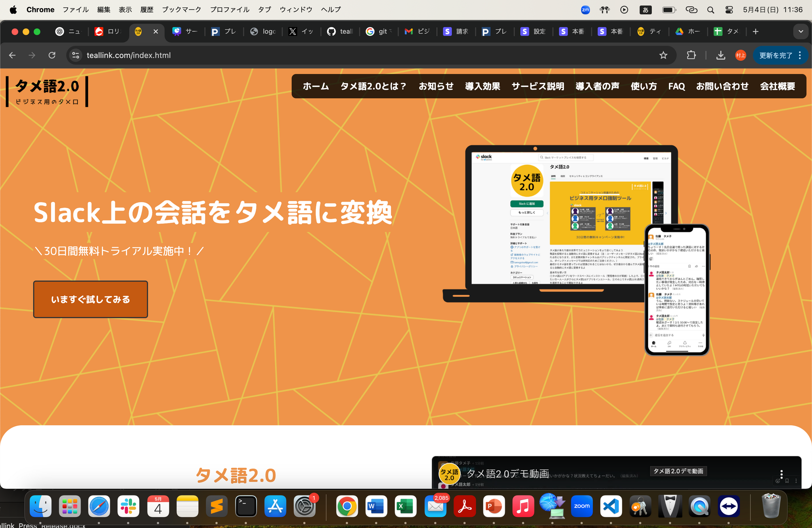Open Launchpad from the Dock

(x=70, y=506)
